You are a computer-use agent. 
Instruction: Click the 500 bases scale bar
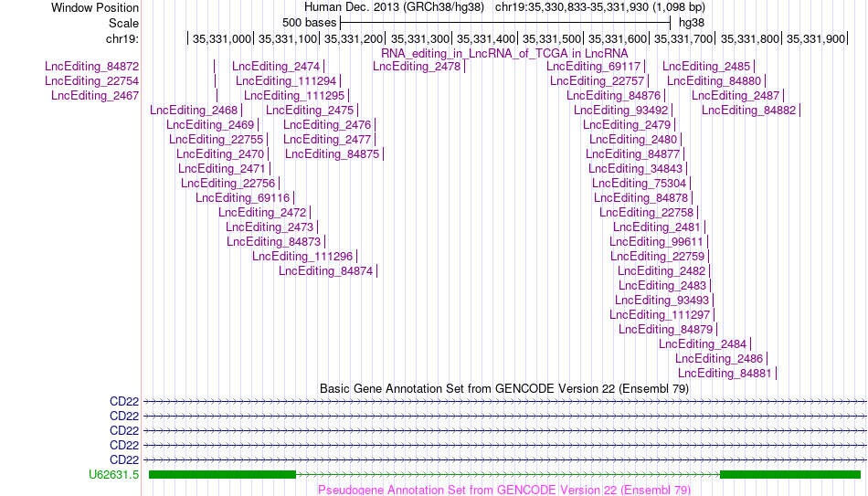pos(505,23)
